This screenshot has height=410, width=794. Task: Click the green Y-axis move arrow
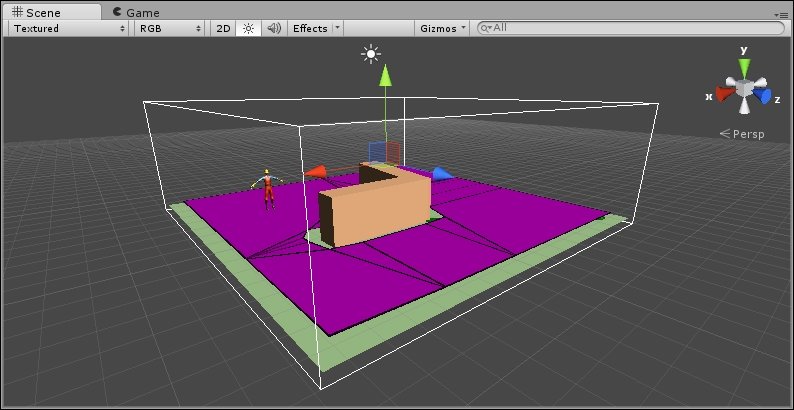tap(384, 75)
